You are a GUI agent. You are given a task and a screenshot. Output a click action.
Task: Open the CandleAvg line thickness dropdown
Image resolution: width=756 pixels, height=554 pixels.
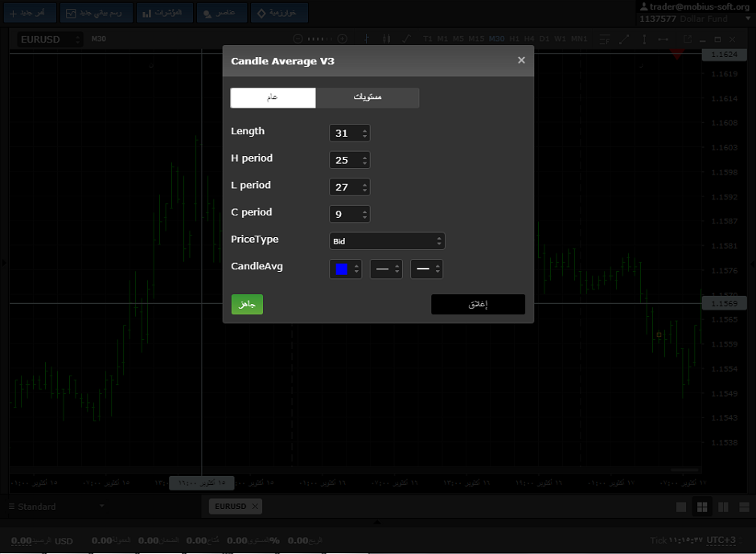coord(427,269)
